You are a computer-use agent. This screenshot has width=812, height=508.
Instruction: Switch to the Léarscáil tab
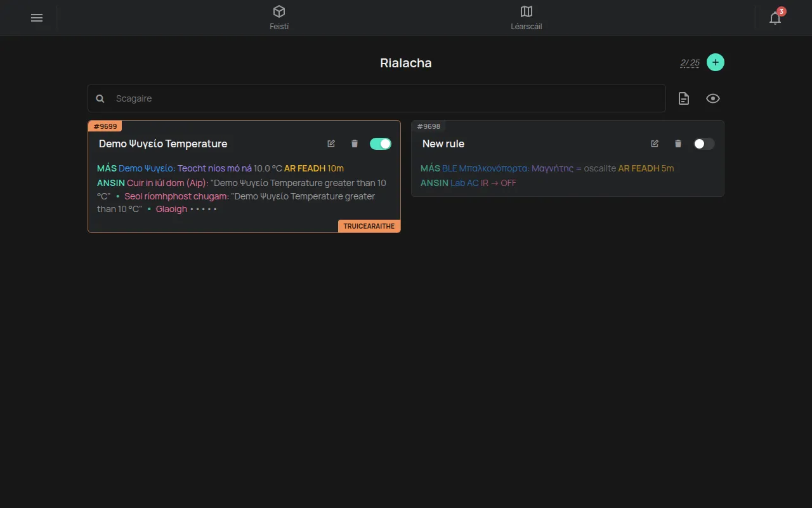tap(527, 18)
